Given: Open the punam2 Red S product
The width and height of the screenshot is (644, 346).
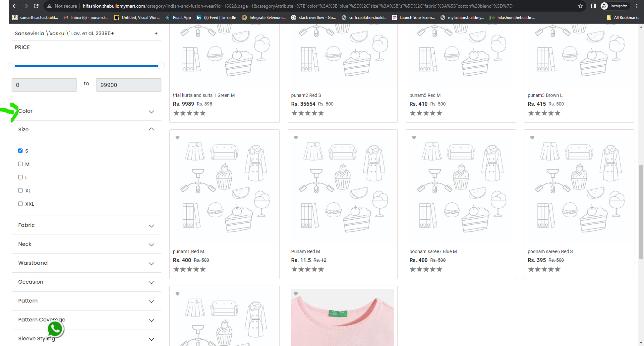Looking at the screenshot, I should click(306, 95).
